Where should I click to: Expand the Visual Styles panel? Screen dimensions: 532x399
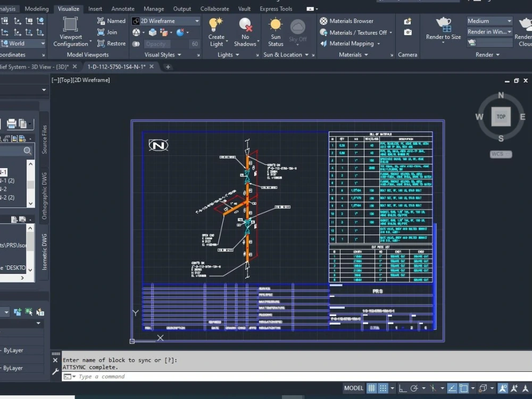(162, 55)
